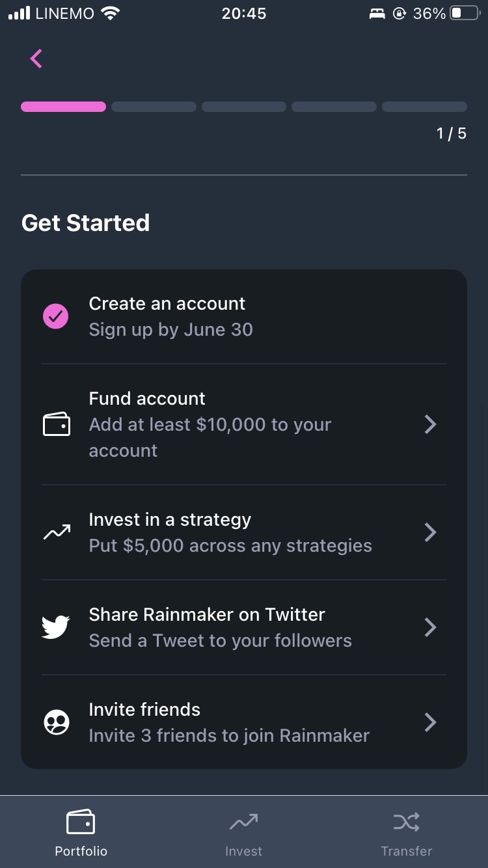Open the Invest in a strategy chevron
The width and height of the screenshot is (488, 868).
click(x=430, y=533)
